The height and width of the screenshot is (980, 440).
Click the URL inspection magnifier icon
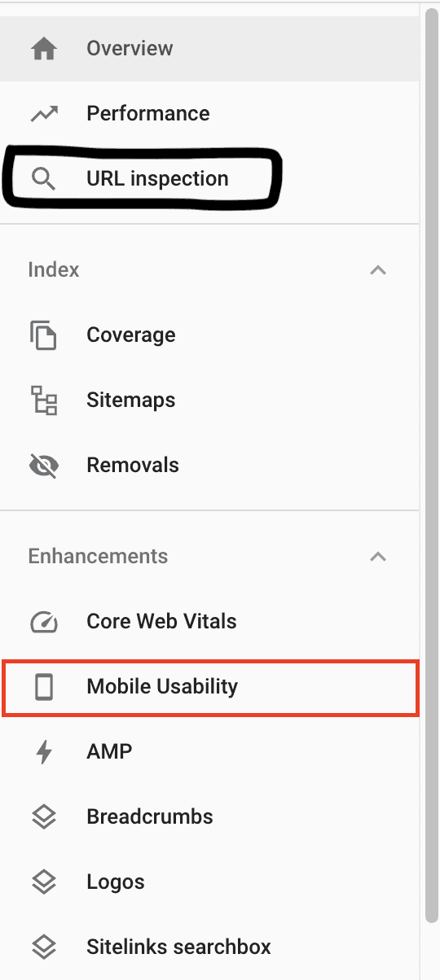44,179
